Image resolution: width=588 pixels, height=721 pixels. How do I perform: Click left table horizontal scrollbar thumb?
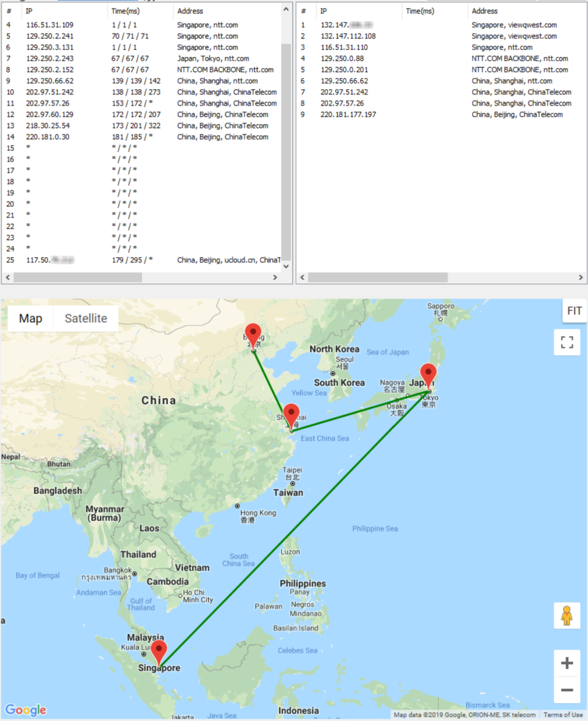(78, 277)
